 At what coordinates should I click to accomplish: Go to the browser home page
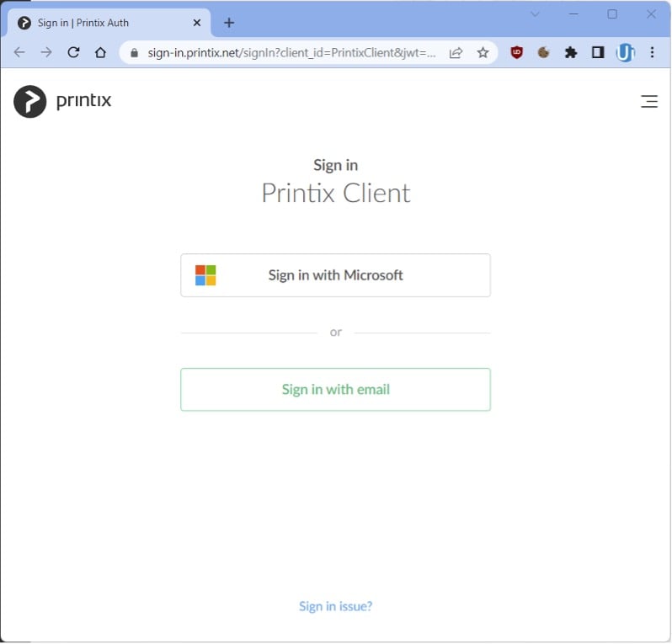coord(100,53)
